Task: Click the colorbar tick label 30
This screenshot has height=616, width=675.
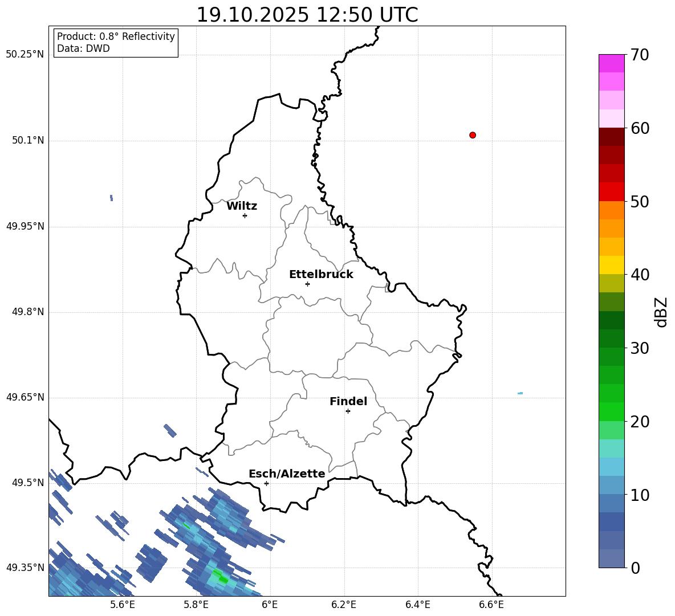Action: (640, 348)
